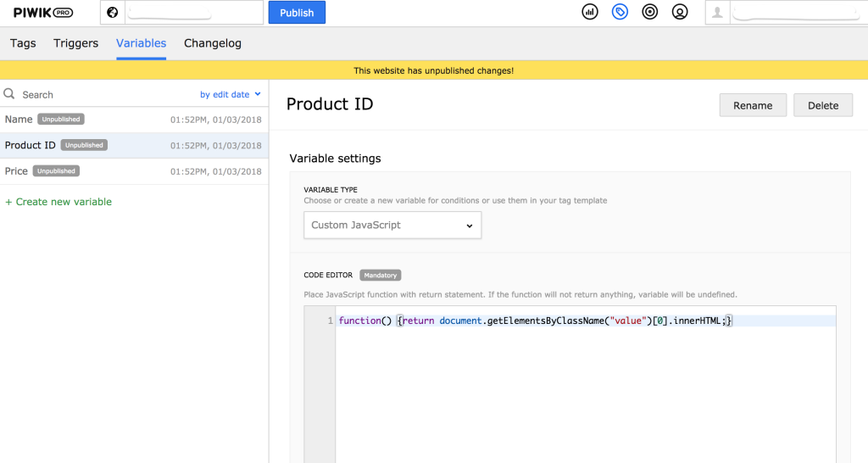This screenshot has height=463, width=868.
Task: Click the Piwik PRO logo
Action: 43,12
